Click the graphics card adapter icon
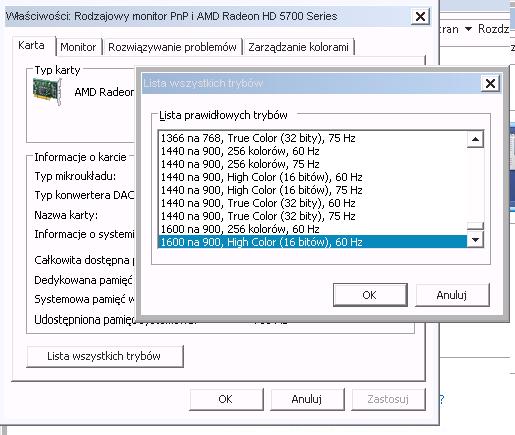 48,91
